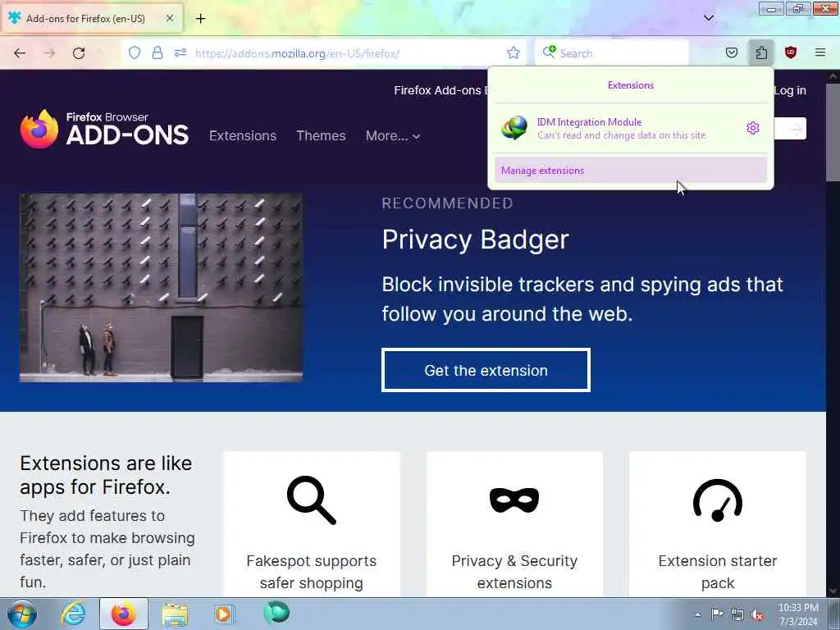
Task: Open the tracking protection shield icon
Action: click(x=135, y=52)
